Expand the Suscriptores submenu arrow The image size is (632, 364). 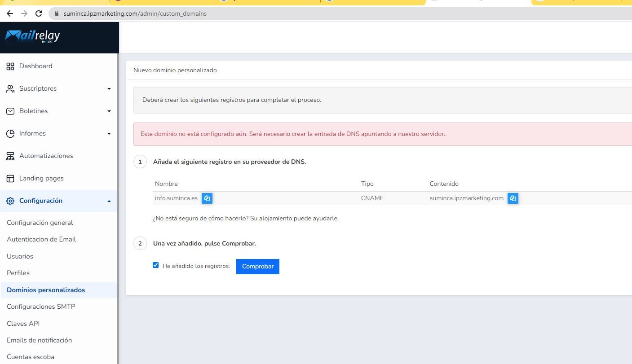[109, 89]
